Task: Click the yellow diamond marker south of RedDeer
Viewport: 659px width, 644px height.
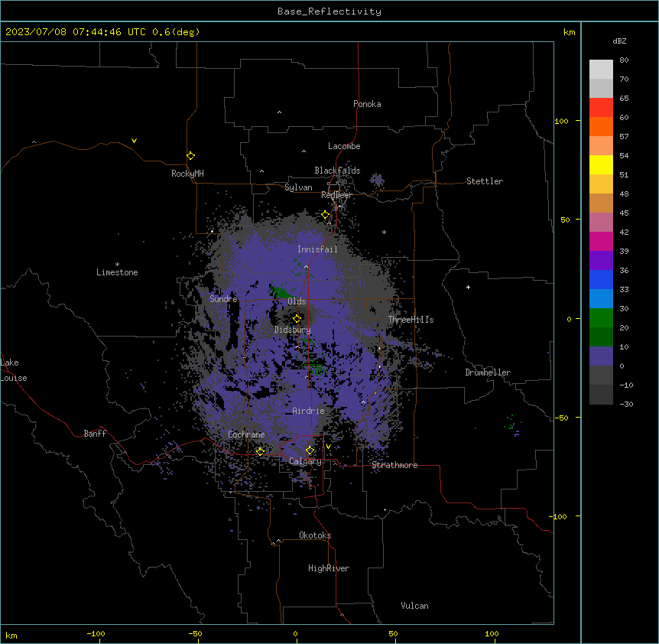Action: 326,215
